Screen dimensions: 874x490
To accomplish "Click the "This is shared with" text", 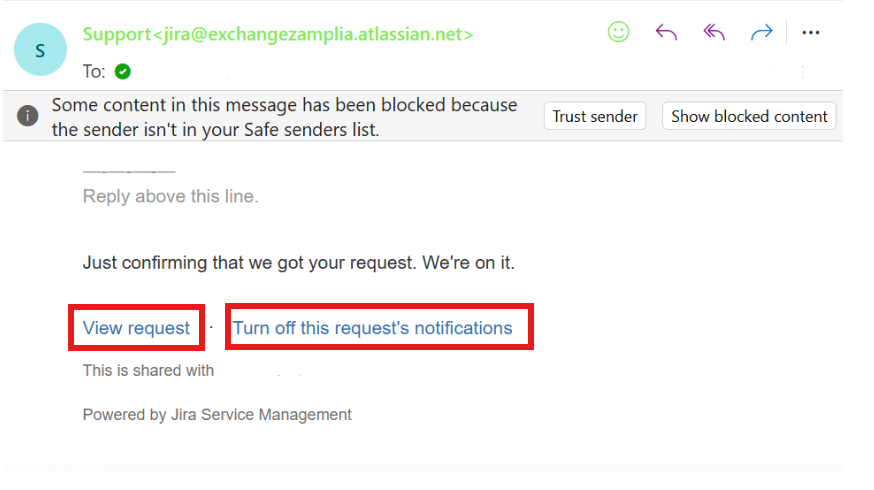I will (148, 370).
